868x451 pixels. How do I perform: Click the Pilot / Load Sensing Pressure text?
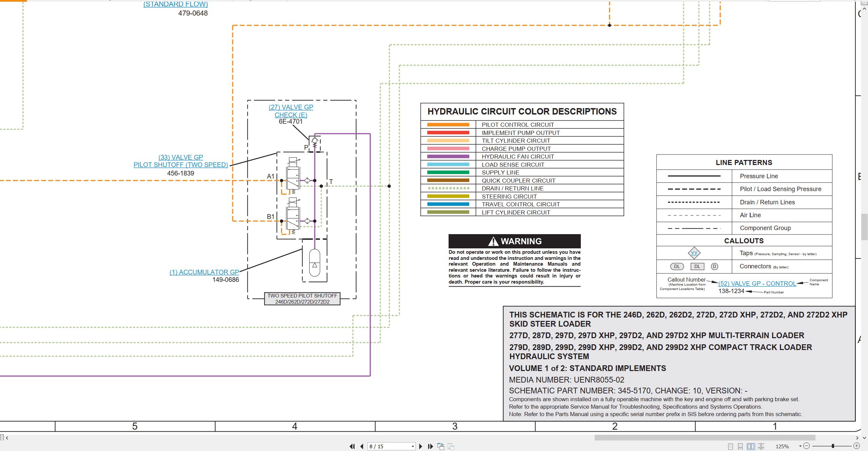coord(781,189)
